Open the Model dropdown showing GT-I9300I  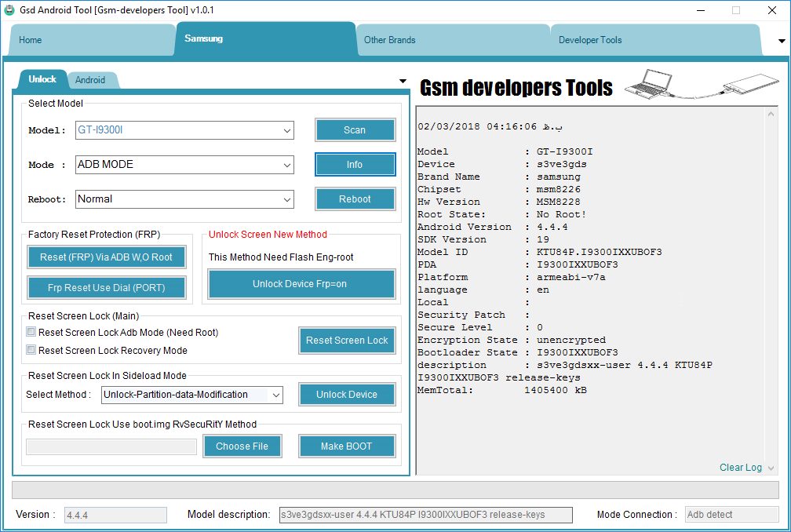pos(184,130)
